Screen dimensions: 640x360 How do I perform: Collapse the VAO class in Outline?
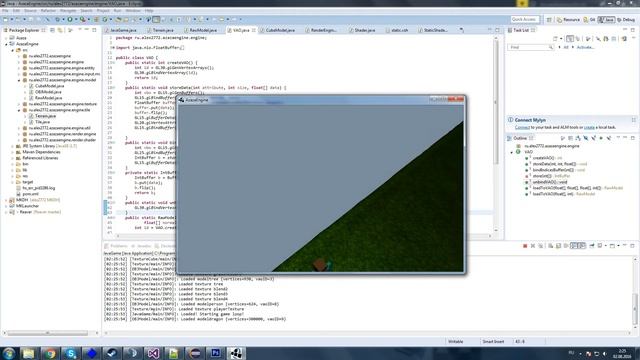point(511,152)
